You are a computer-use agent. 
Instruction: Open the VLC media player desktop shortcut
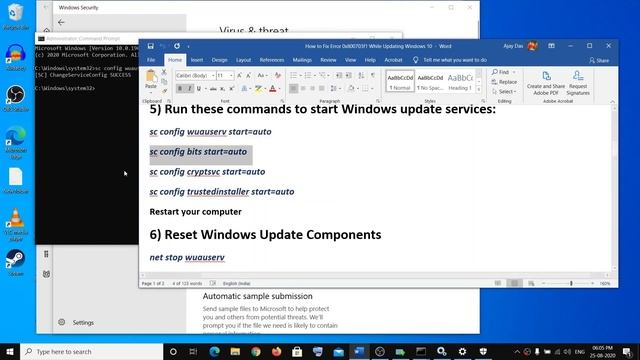16,224
